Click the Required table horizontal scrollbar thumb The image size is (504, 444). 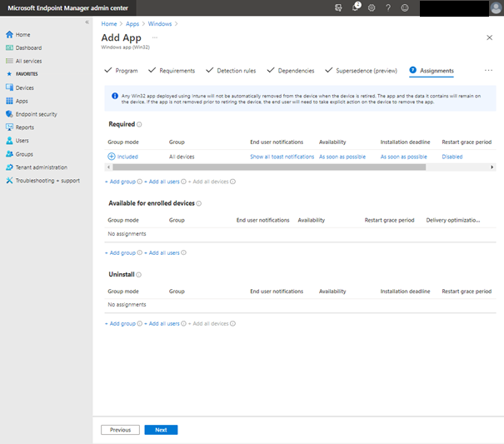tap(269, 167)
